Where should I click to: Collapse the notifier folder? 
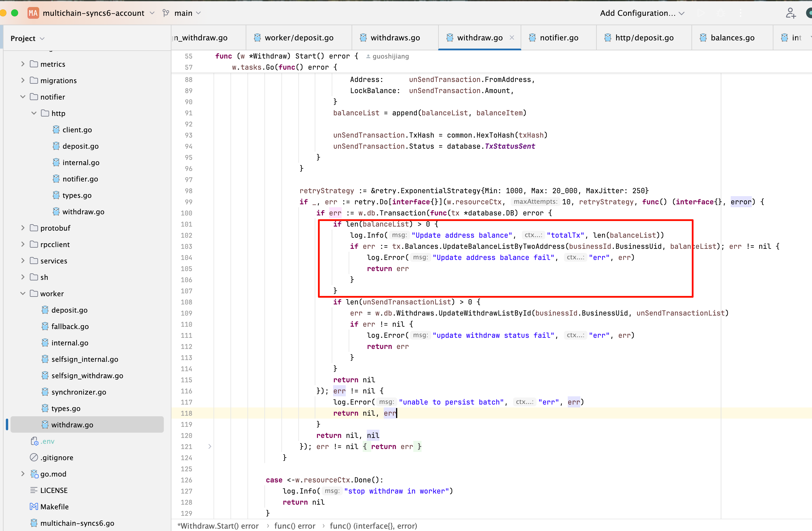pos(23,97)
